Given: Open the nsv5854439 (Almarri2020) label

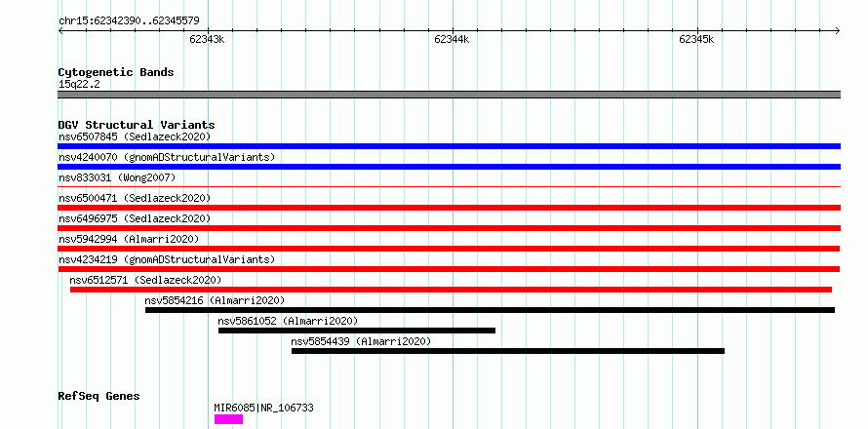Looking at the screenshot, I should coord(361,341).
